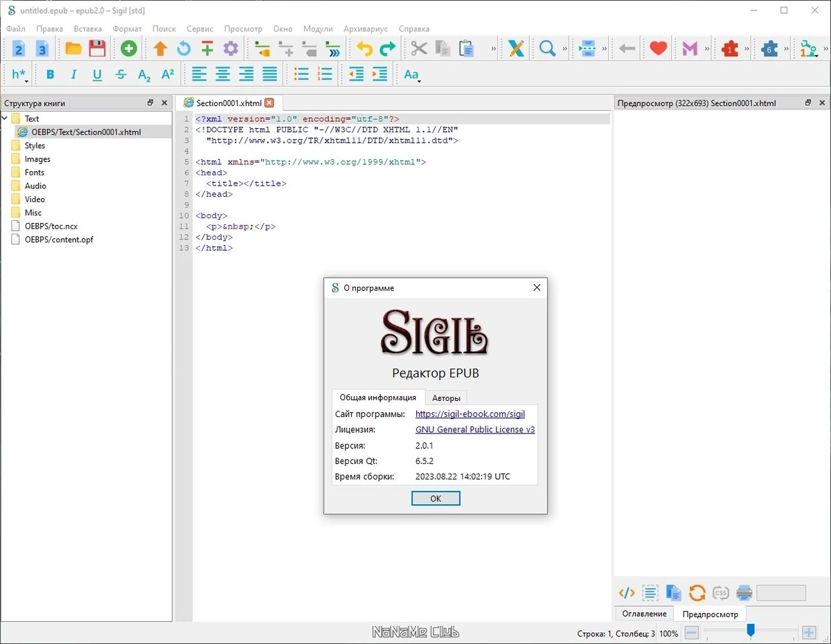Toggle Underline text formatting
The width and height of the screenshot is (831, 644).
tap(97, 75)
